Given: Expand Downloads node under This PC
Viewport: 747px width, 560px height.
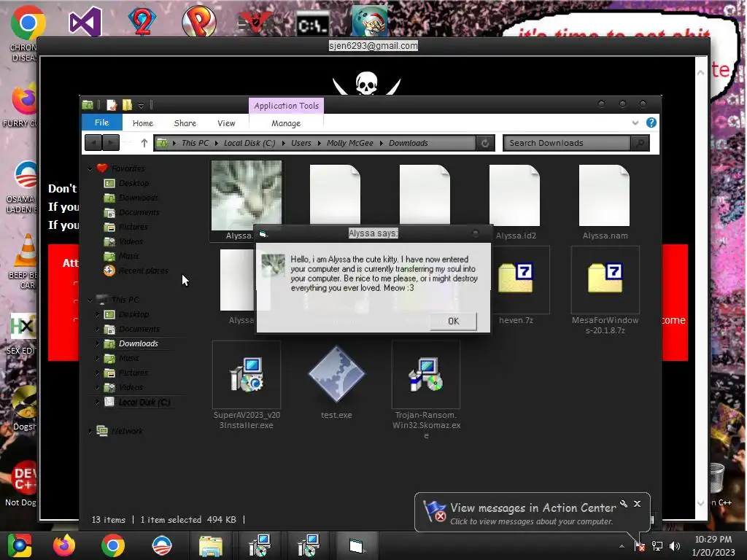Looking at the screenshot, I should coord(98,343).
